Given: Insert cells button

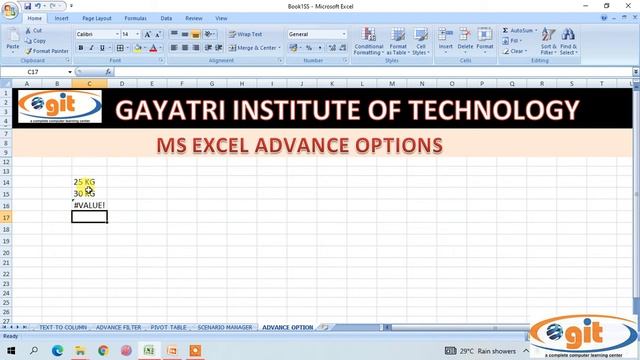Looking at the screenshot, I should [446, 40].
